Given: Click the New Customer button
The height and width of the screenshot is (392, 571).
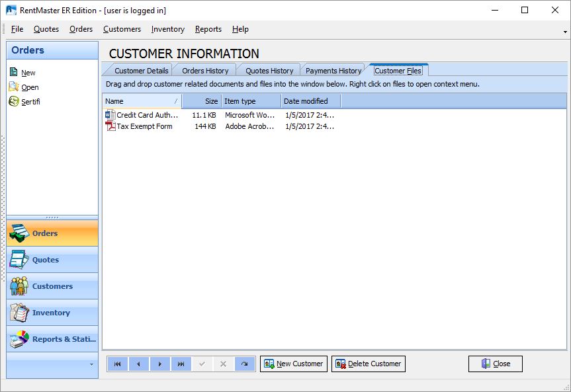Looking at the screenshot, I should (x=294, y=364).
